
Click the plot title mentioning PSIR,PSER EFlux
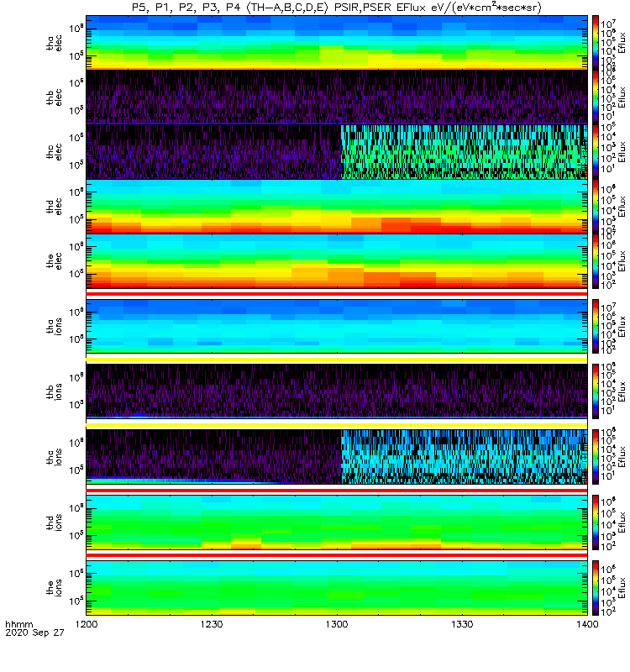[x=337, y=8]
